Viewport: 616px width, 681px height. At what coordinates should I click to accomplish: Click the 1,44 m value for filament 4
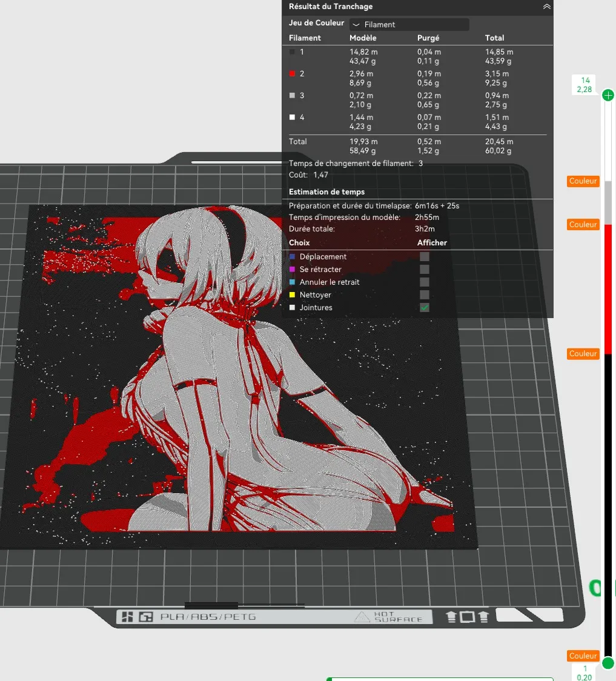pos(361,118)
